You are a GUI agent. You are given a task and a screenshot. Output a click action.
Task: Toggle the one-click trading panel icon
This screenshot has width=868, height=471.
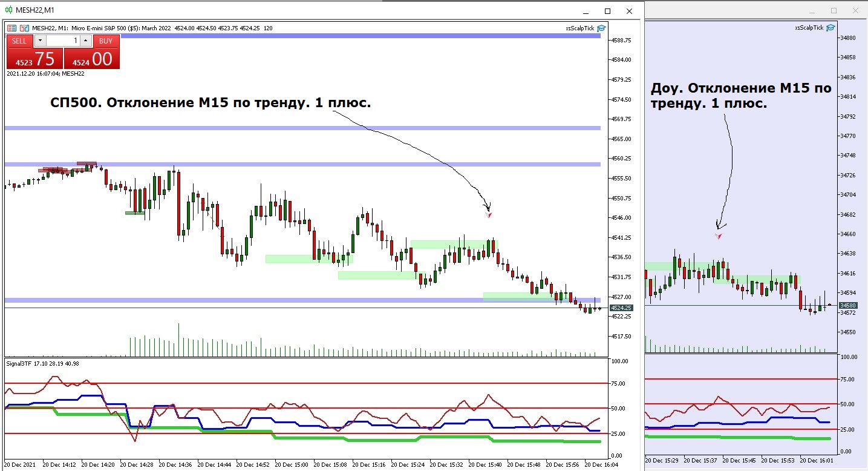[x=10, y=28]
